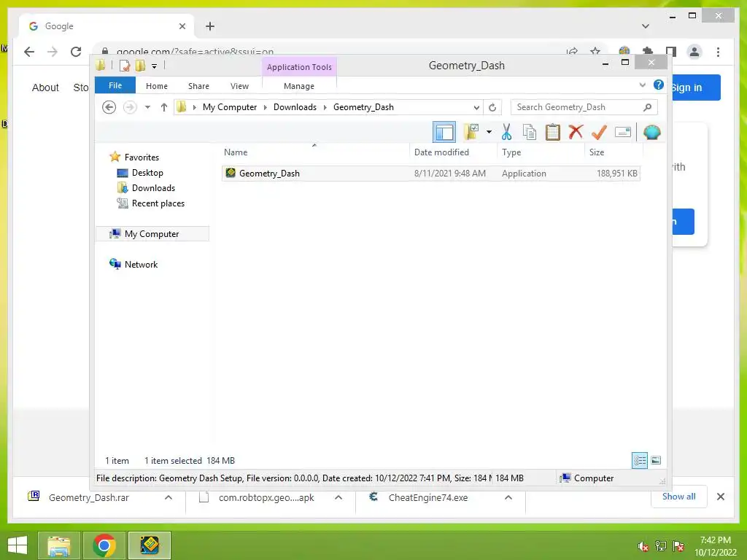Go up one folder level
Screen dimensions: 747x560
164,107
